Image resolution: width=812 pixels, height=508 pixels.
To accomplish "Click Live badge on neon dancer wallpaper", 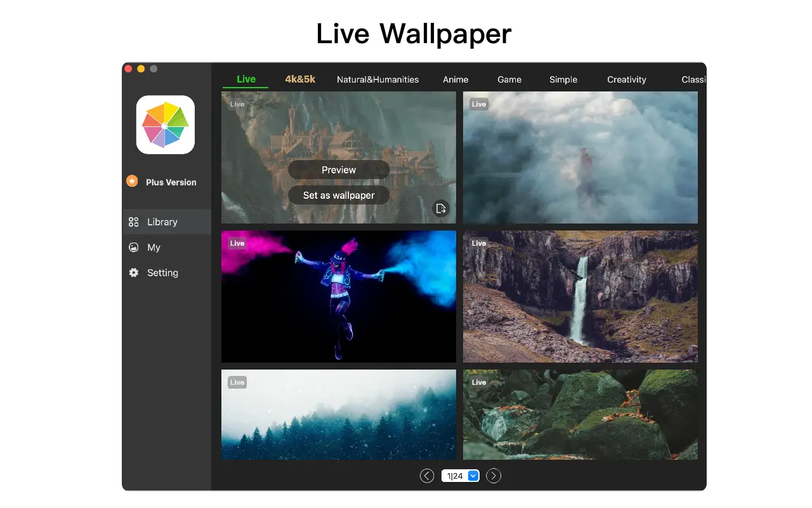I will click(237, 243).
